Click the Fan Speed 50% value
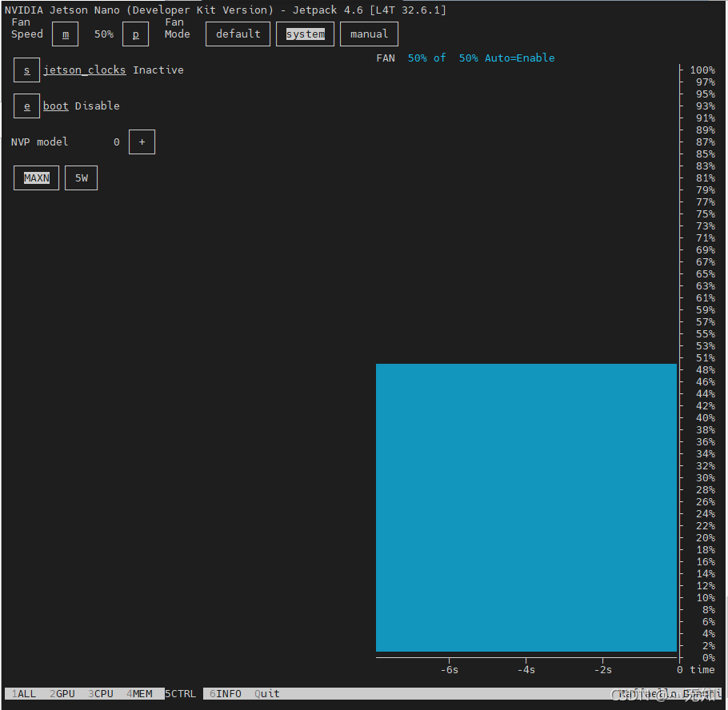The height and width of the screenshot is (710, 728). coord(104,34)
